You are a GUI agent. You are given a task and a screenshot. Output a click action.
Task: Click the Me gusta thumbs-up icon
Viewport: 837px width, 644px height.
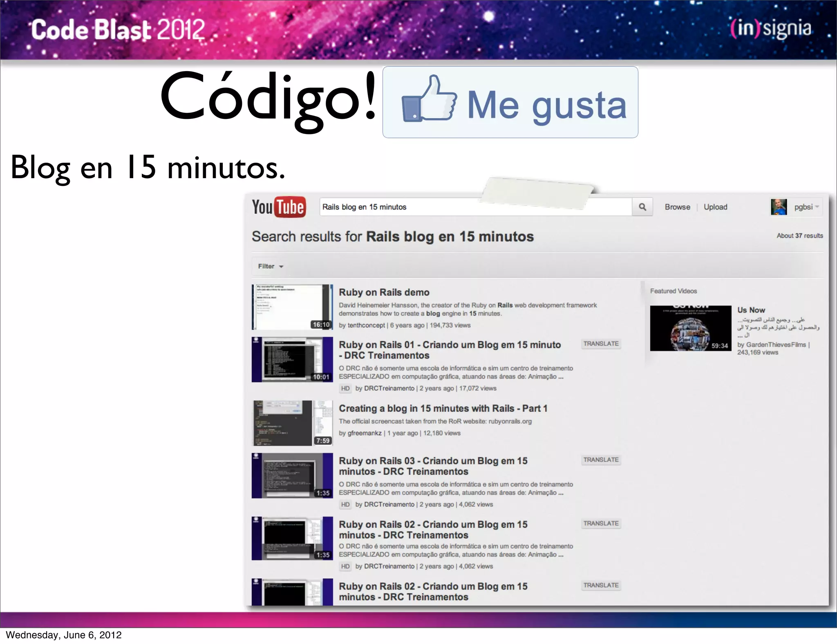tap(429, 99)
